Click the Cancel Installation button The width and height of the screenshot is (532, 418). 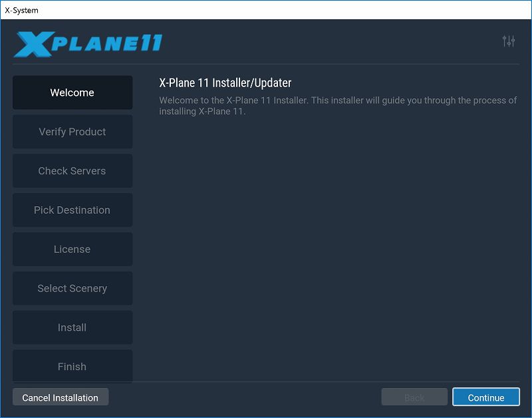point(61,397)
